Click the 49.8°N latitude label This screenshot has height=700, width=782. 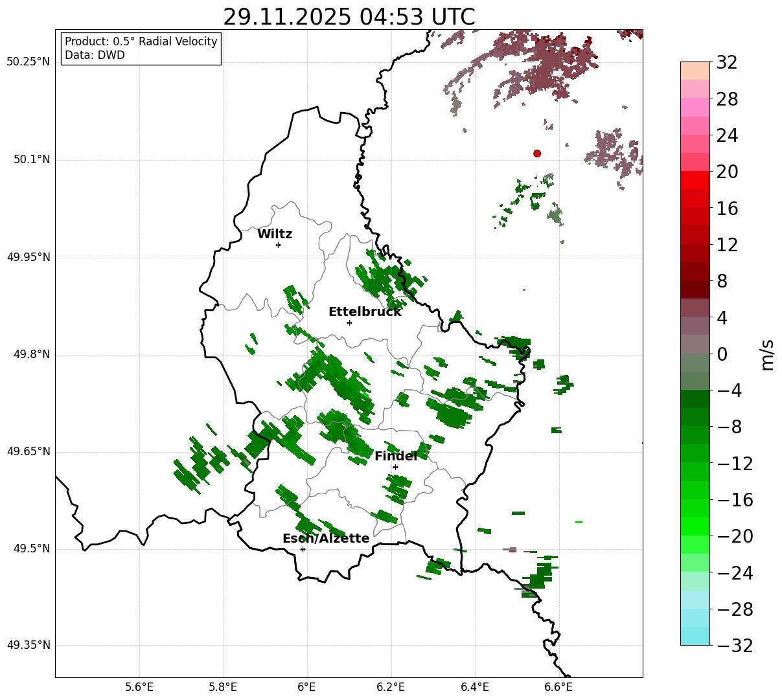coord(31,354)
